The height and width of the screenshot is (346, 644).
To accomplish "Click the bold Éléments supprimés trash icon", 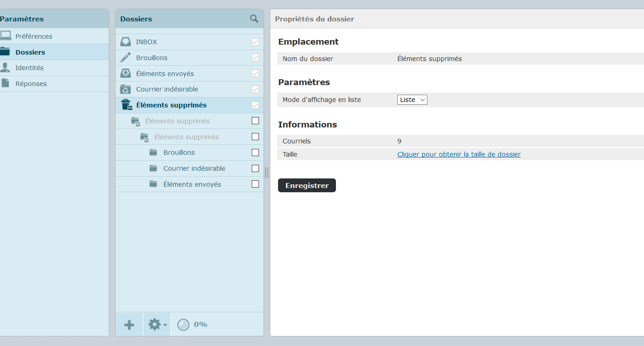I will pos(126,105).
